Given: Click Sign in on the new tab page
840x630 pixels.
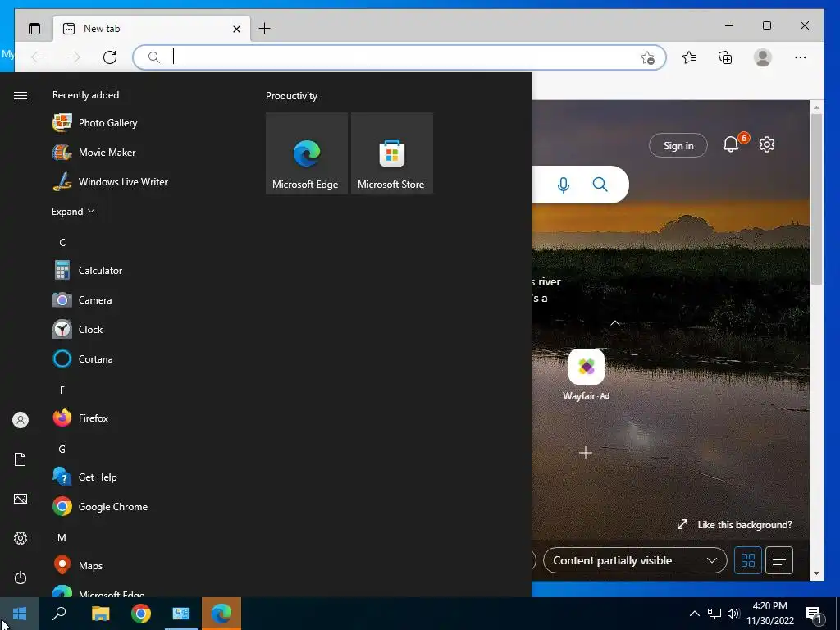Looking at the screenshot, I should coord(678,145).
